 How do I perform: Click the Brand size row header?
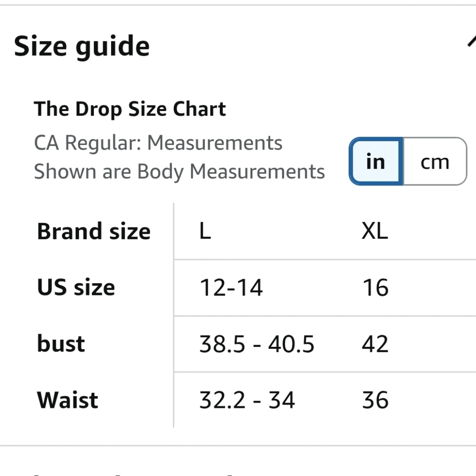pos(93,231)
